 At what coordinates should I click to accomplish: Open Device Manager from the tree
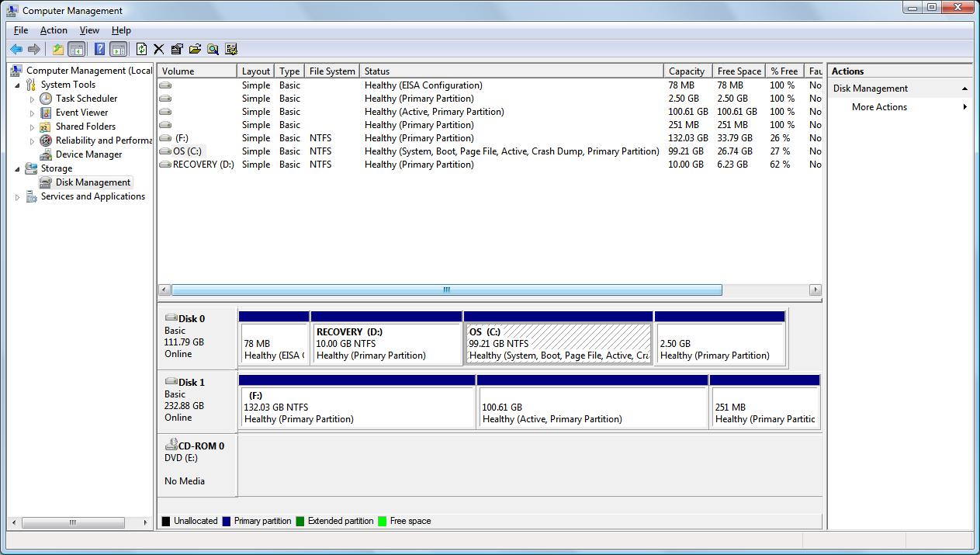click(x=88, y=154)
